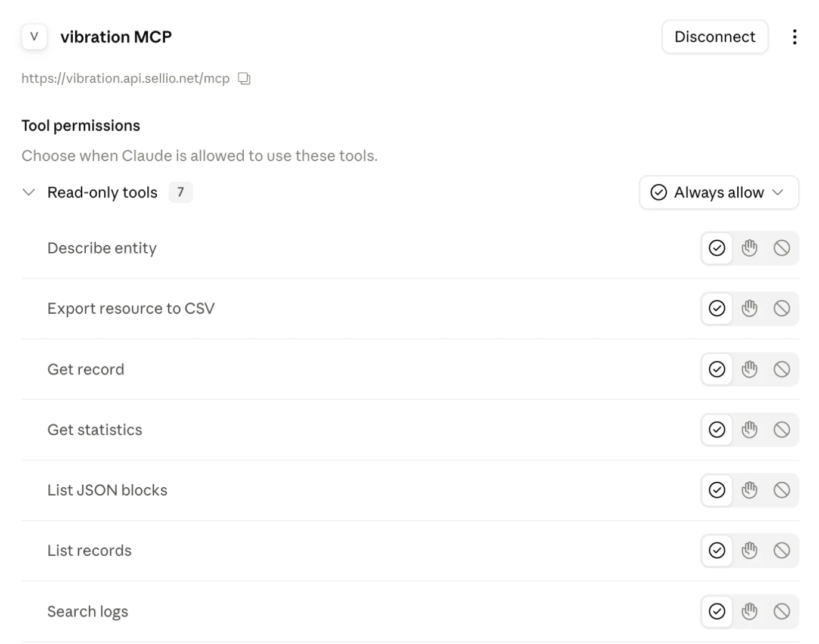Block the Export resource to CSV tool
The width and height of the screenshot is (819, 644).
781,308
